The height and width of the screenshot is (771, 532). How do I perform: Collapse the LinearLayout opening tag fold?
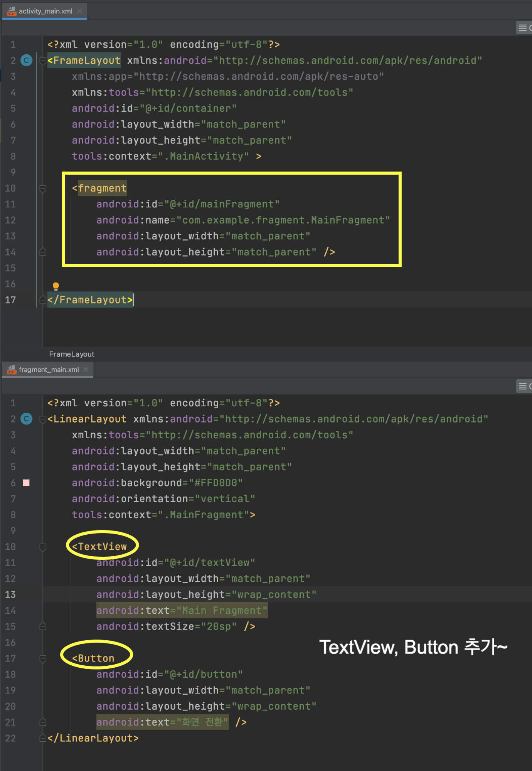43,419
